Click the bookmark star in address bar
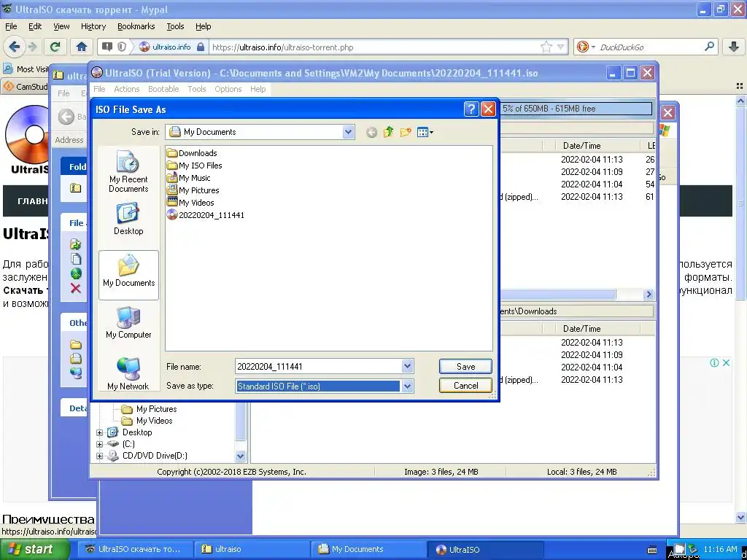Viewport: 747px width, 560px height. tap(546, 47)
